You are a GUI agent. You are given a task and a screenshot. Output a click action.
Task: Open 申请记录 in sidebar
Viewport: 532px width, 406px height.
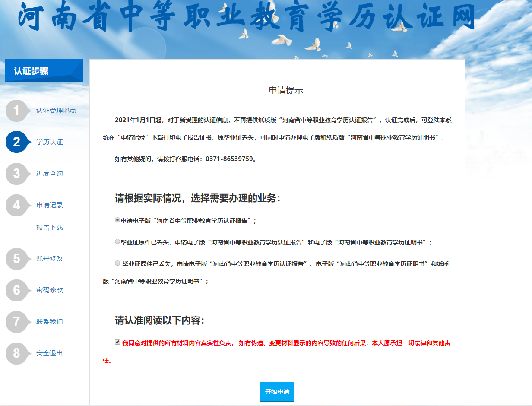pyautogui.click(x=50, y=205)
